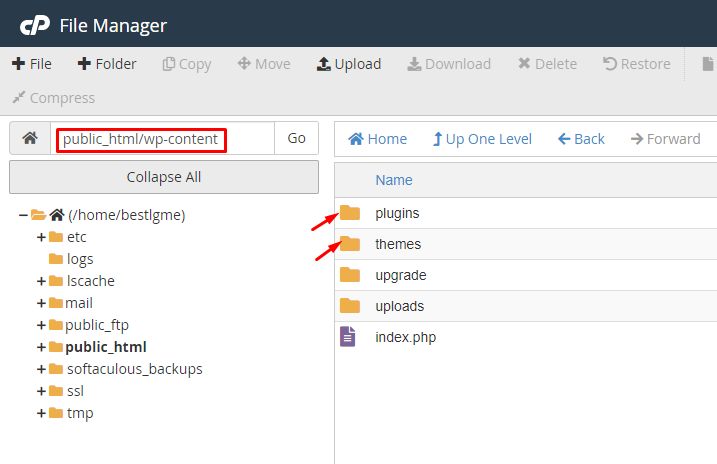Open the Upload dialog
717x464 pixels.
(349, 64)
